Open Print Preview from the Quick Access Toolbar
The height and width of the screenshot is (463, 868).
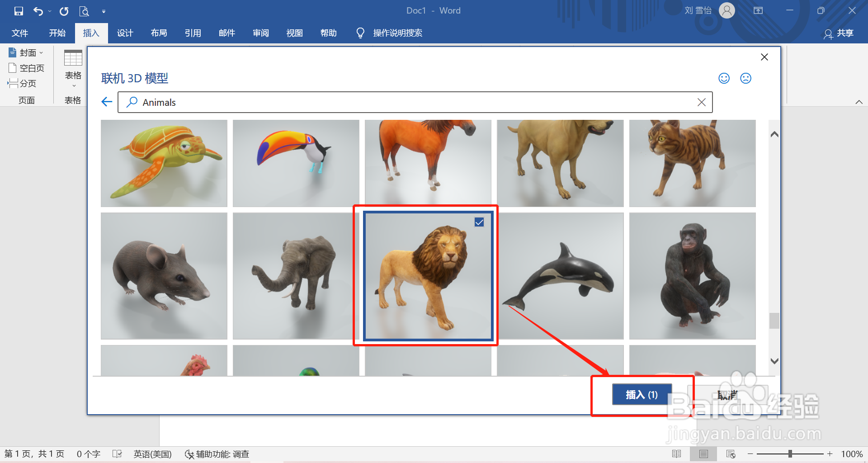point(84,11)
